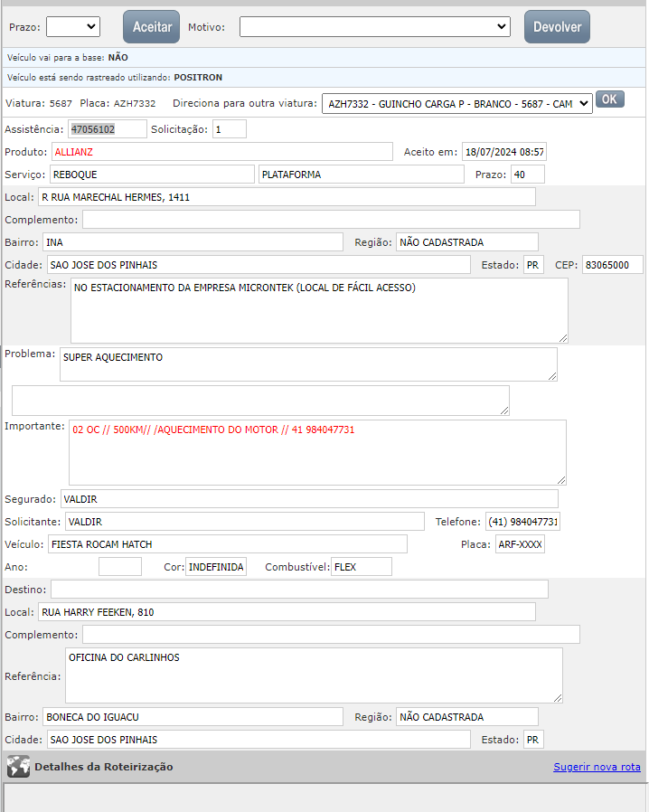
Task: Select the Telefone input field
Action: pyautogui.click(x=522, y=522)
